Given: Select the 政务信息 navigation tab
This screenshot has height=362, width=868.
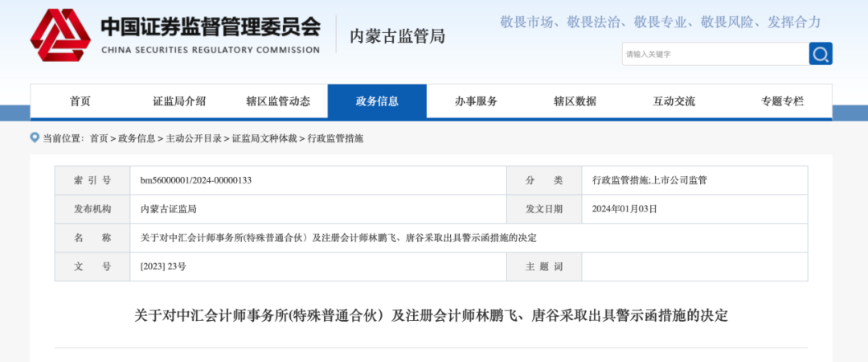Looking at the screenshot, I should coord(377,101).
